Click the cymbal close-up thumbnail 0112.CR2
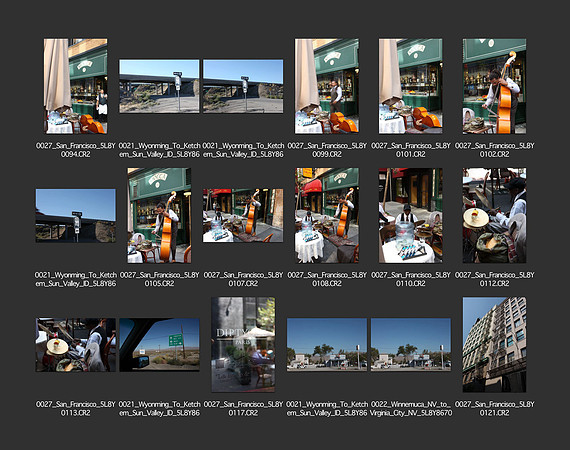Screen dimensions: 570x450 tap(494, 215)
